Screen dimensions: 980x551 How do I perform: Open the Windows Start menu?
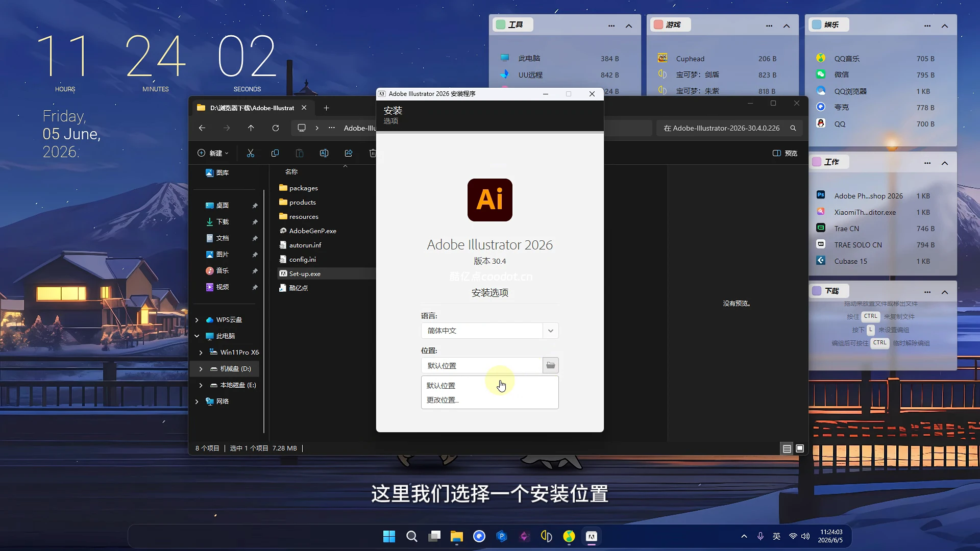point(389,536)
